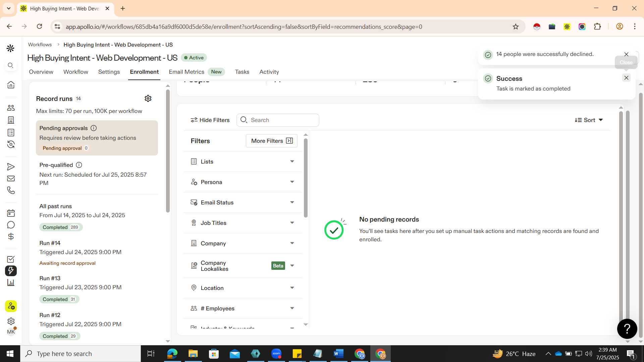The height and width of the screenshot is (362, 644).
Task: Open Apollo home logo in sidebar
Action: click(x=10, y=48)
